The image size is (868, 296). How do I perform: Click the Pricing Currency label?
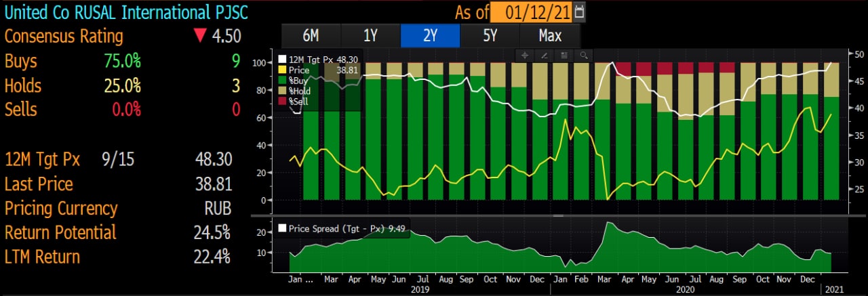61,209
